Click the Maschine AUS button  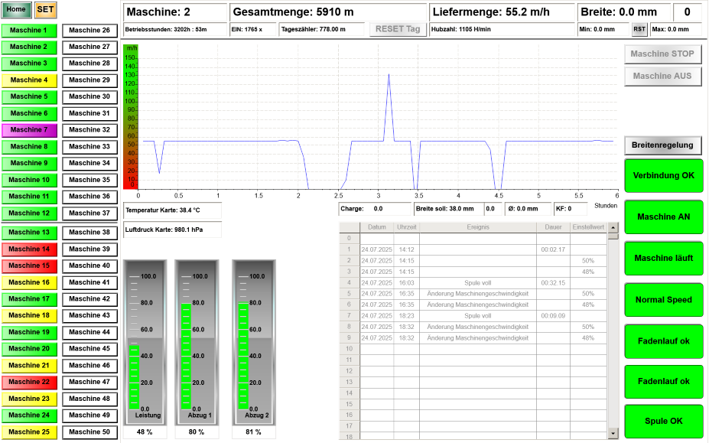(x=664, y=76)
